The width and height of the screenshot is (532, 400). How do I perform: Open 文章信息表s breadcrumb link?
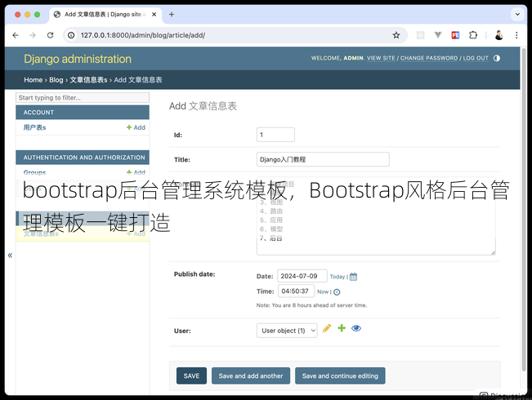(88, 80)
